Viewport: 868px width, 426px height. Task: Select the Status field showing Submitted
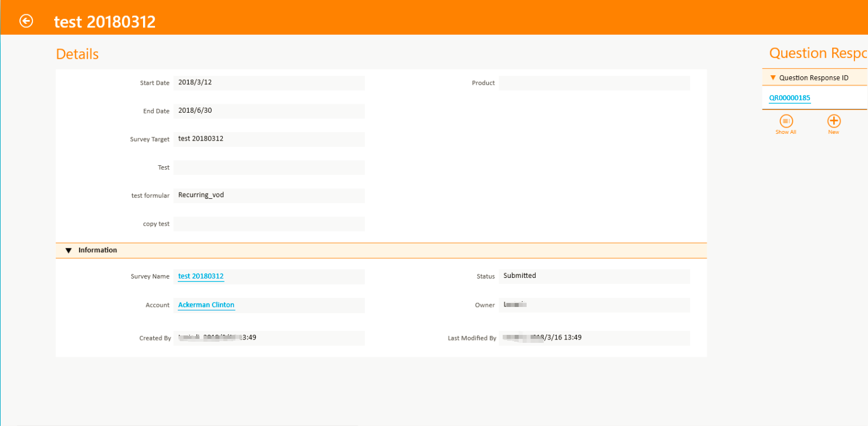(594, 276)
